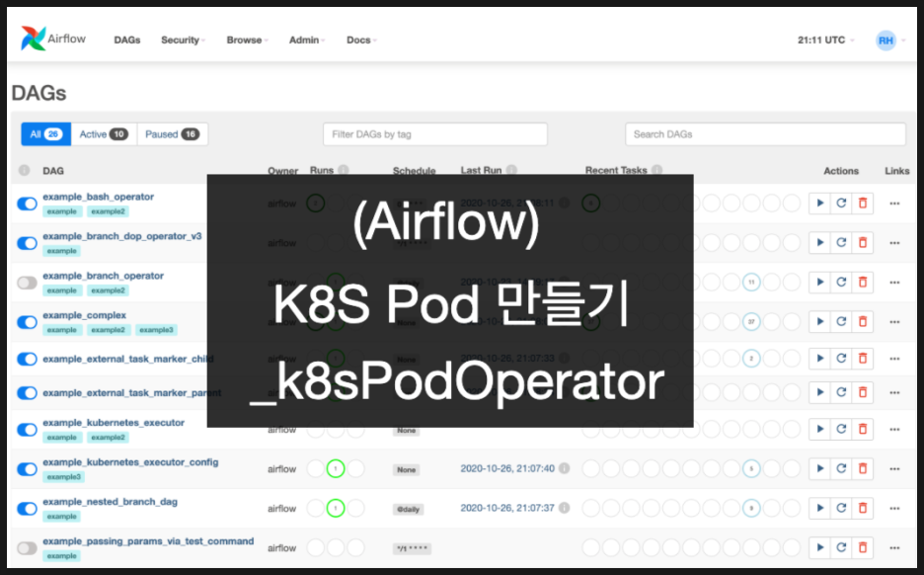The image size is (924, 575).
Task: Delete the example_kubernetes_executor DAG
Action: coord(863,430)
